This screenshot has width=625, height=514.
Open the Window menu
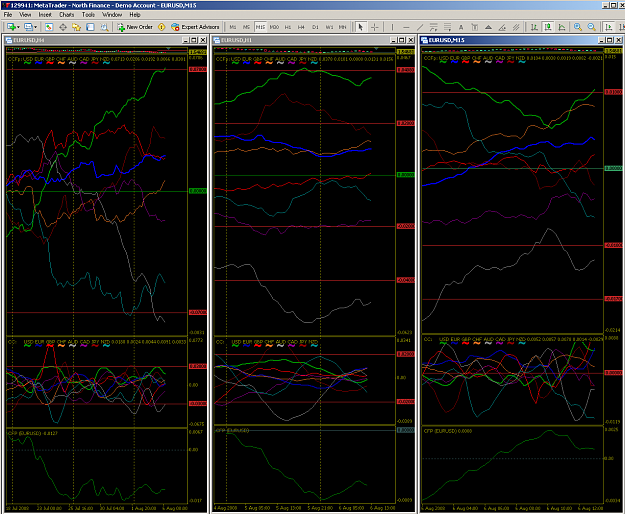point(112,15)
